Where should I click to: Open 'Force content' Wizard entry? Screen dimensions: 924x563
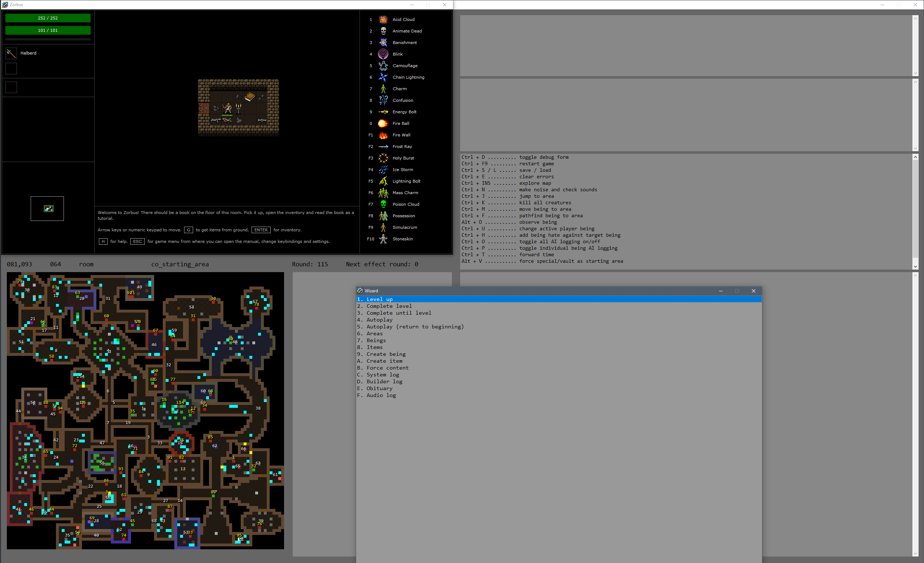point(387,368)
